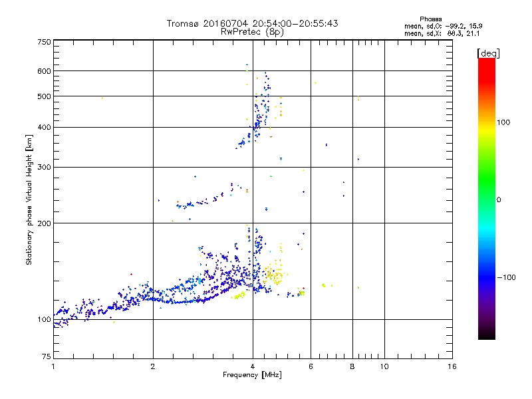Click the y-axis tick label '300'
532x399 pixels.
click(x=44, y=167)
